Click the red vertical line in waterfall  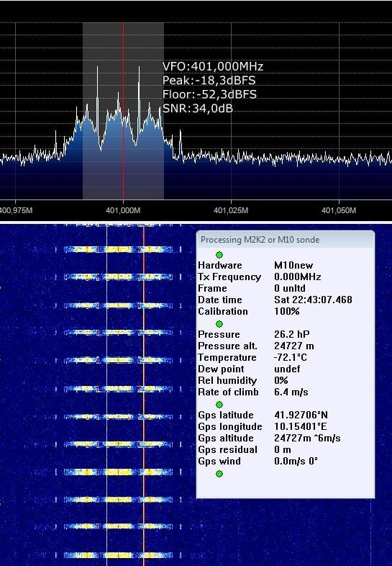click(x=144, y=395)
